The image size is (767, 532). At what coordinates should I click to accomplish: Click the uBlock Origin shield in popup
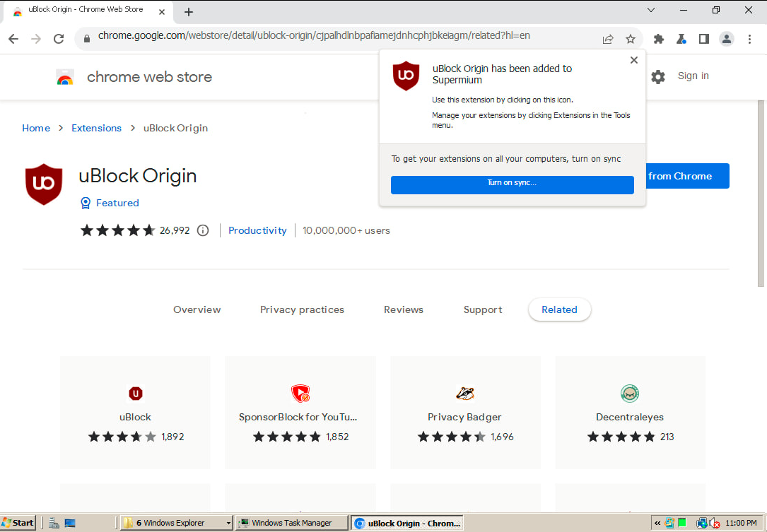tap(406, 76)
